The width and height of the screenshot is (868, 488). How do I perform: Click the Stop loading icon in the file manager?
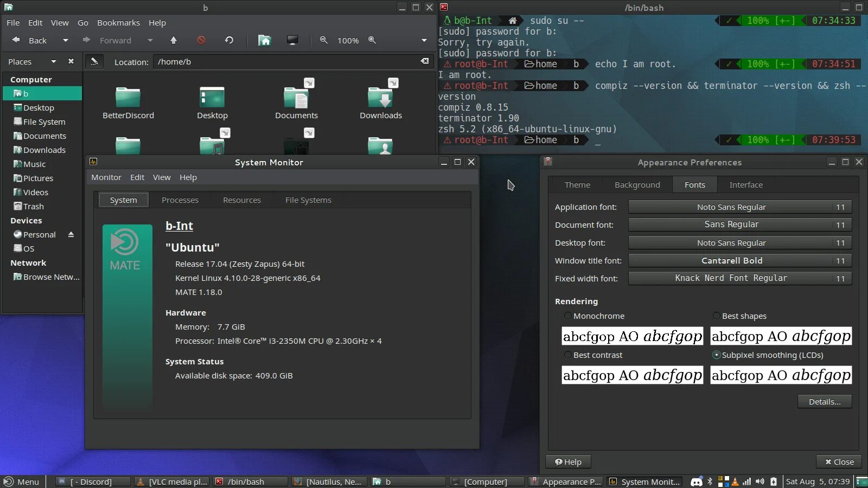click(x=201, y=40)
